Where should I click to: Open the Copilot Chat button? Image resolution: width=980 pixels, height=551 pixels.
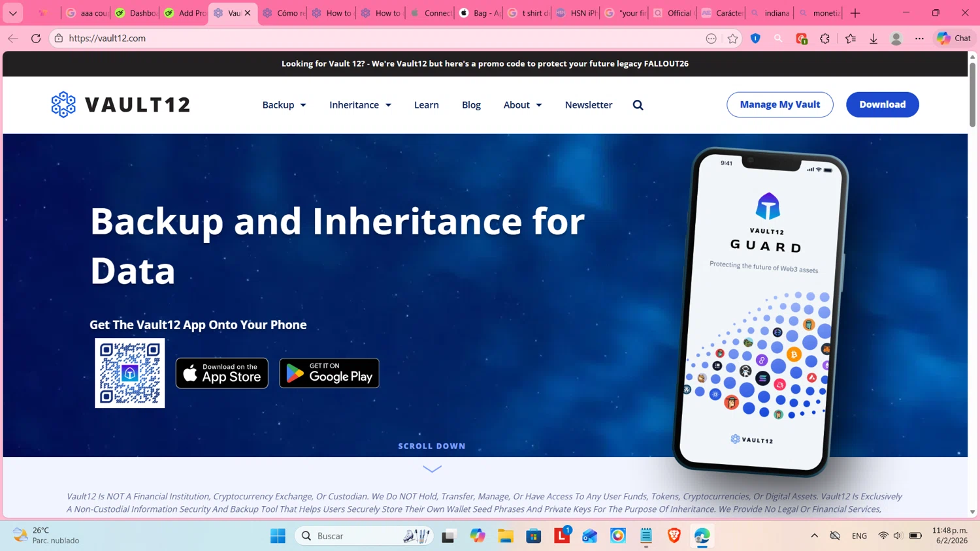coord(954,39)
